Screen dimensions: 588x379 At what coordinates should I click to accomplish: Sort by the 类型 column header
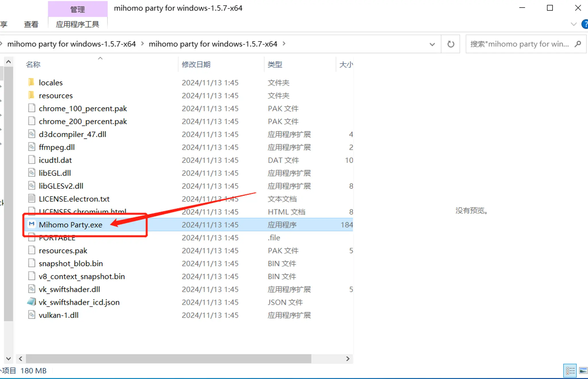point(275,64)
